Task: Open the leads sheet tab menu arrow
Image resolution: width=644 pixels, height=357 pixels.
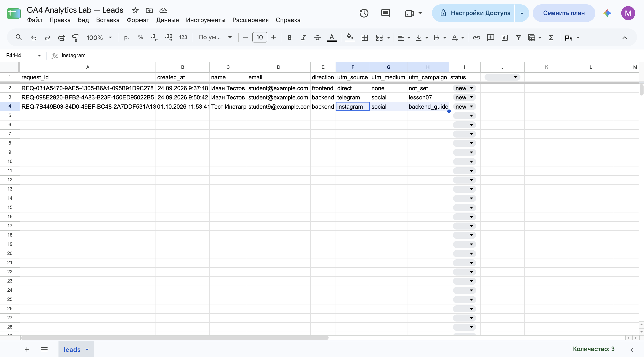Action: click(87, 350)
